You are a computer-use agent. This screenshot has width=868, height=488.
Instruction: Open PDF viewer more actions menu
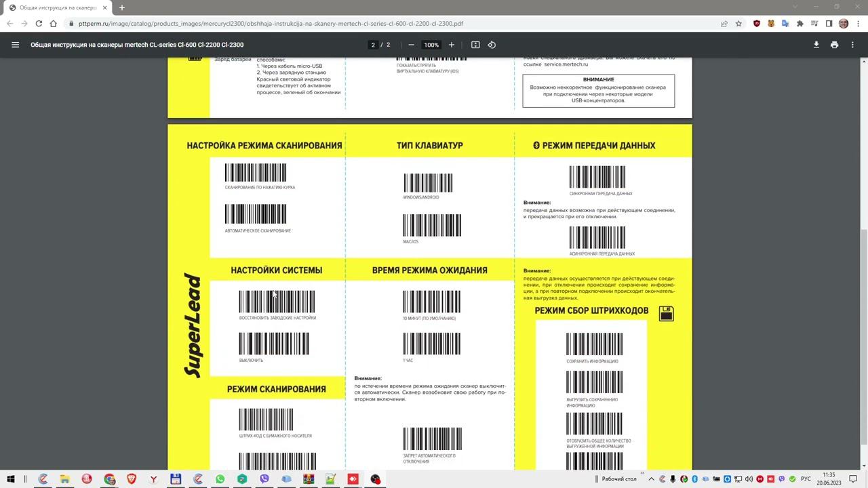click(x=852, y=45)
